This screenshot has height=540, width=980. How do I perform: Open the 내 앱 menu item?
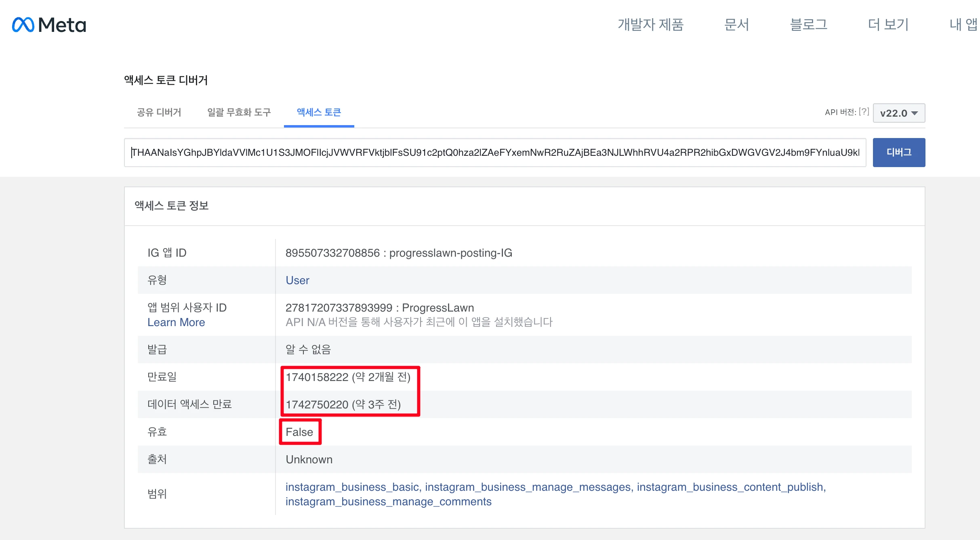point(964,25)
